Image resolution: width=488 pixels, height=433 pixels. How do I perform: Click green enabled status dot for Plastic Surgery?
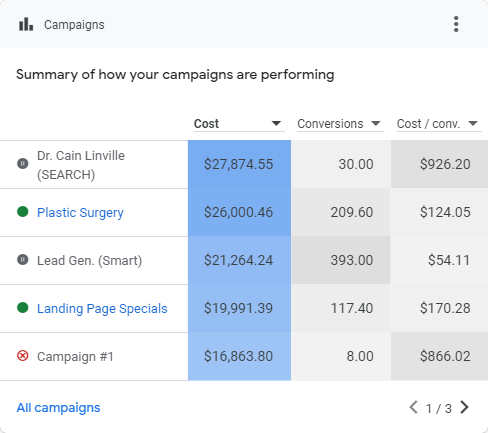click(x=23, y=212)
